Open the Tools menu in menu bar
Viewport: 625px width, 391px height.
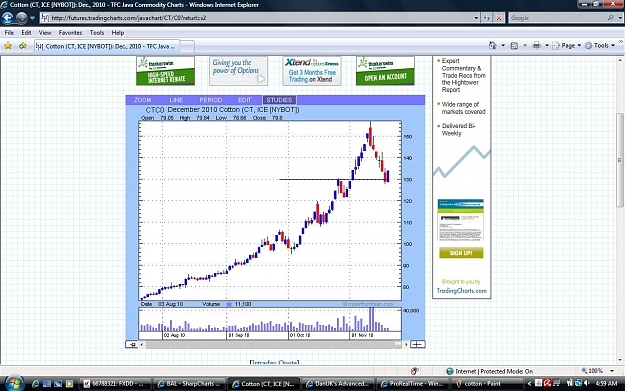coord(96,33)
